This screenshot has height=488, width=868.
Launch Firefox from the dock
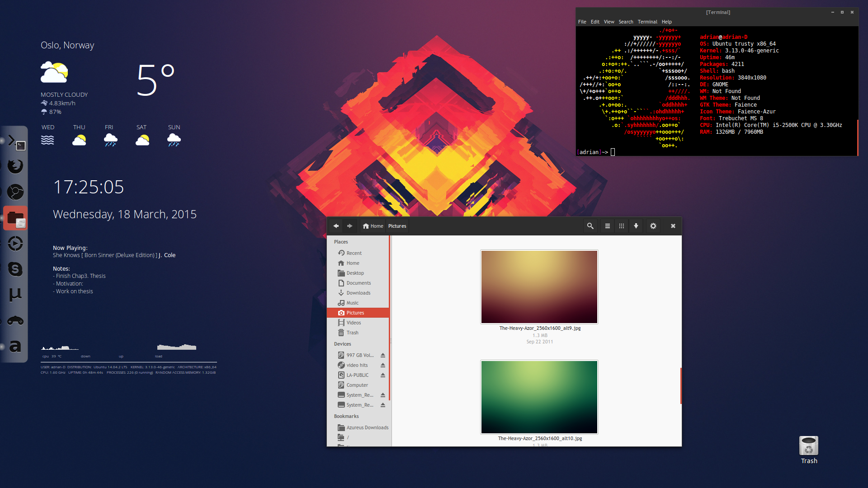pos(15,166)
